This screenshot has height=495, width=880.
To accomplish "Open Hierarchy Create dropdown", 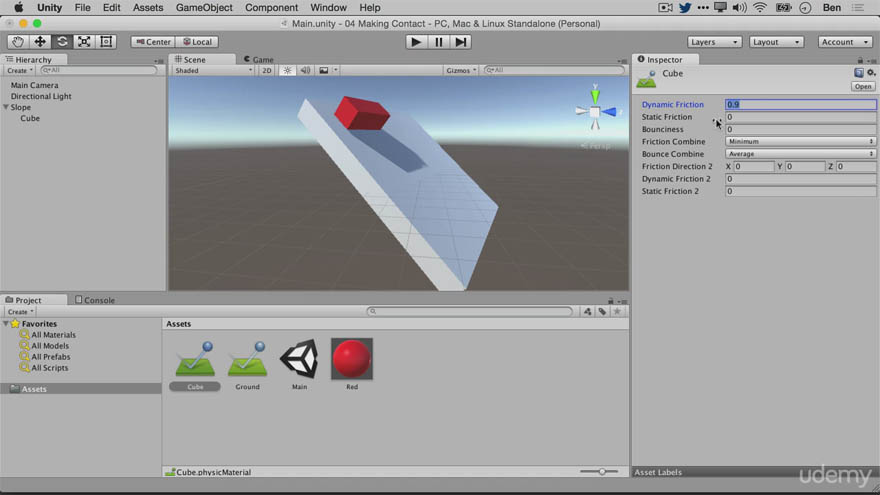I will (20, 70).
